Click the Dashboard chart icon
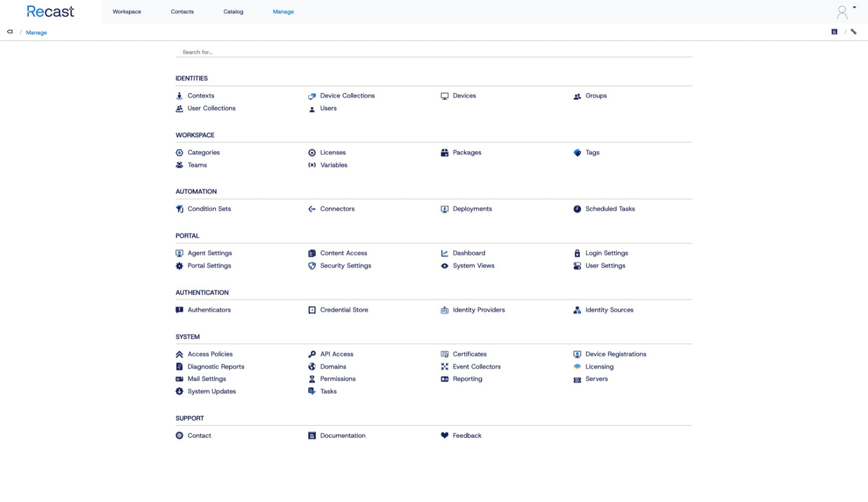 [x=444, y=253]
